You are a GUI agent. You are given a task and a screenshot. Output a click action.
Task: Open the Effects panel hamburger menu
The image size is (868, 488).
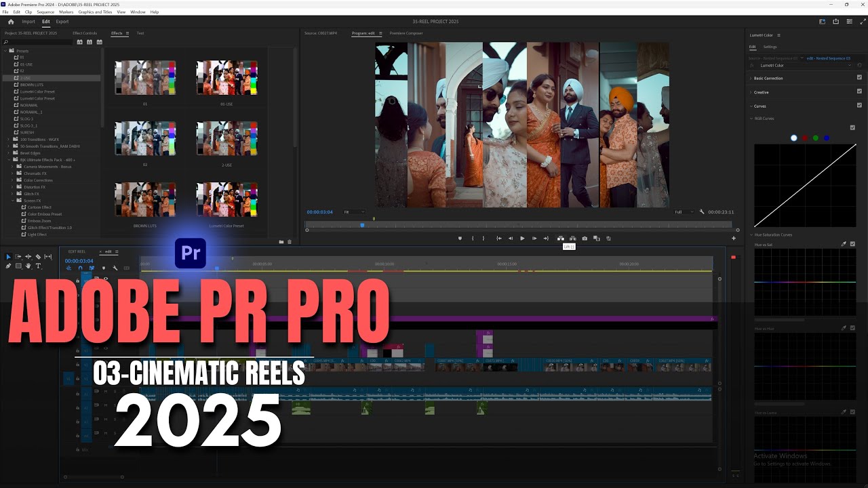click(x=127, y=33)
